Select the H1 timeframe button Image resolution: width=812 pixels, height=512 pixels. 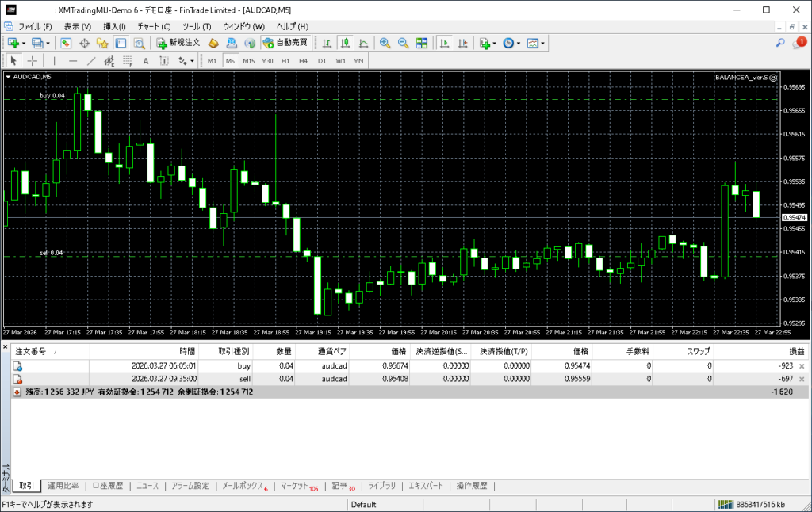click(285, 61)
